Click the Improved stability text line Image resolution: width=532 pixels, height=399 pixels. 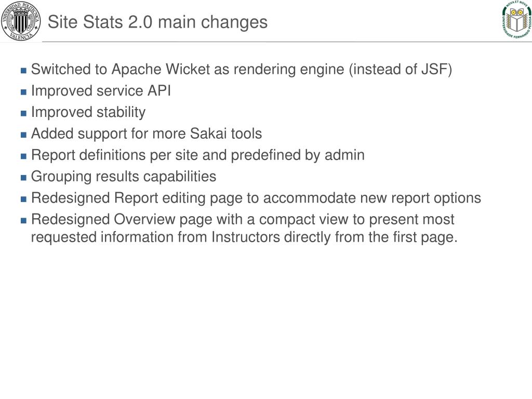88,113
